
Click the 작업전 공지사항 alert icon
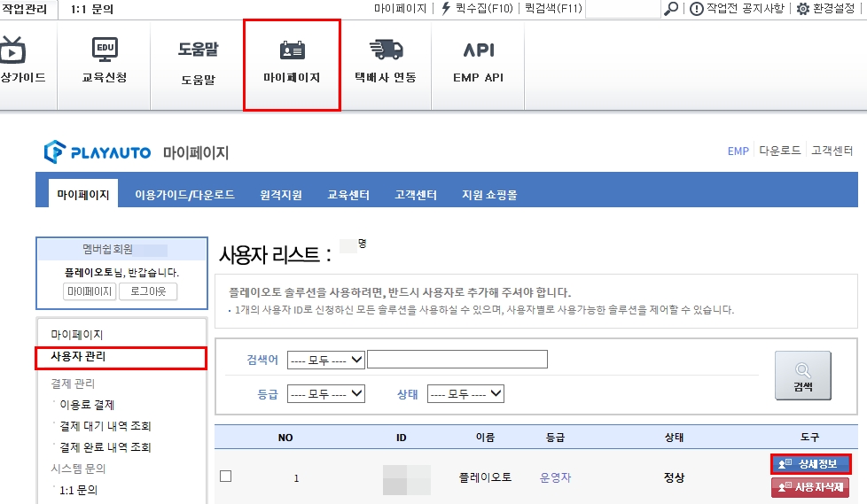pyautogui.click(x=697, y=9)
